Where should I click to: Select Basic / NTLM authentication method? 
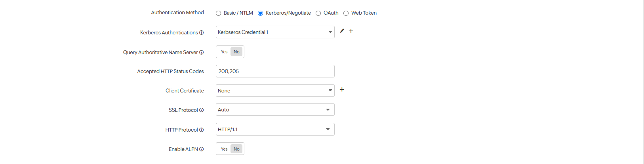point(219,13)
